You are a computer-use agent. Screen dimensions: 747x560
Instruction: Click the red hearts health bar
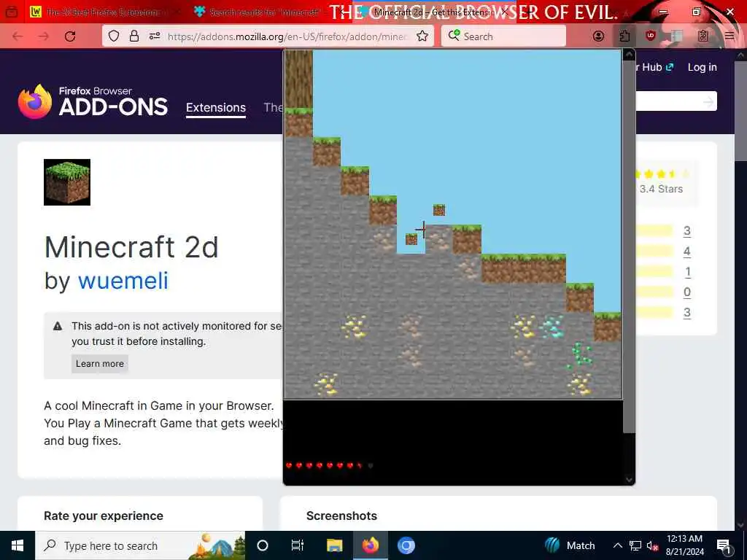330,466
